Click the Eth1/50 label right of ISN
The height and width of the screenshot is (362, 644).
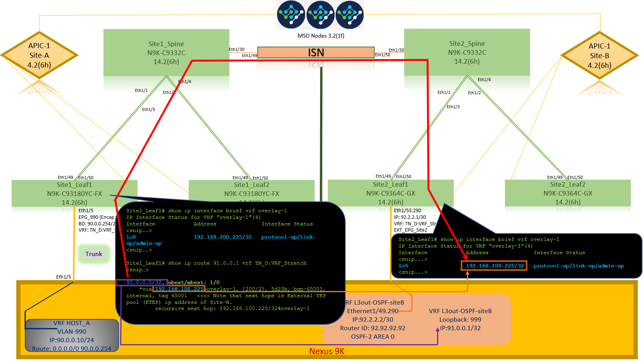(383, 55)
